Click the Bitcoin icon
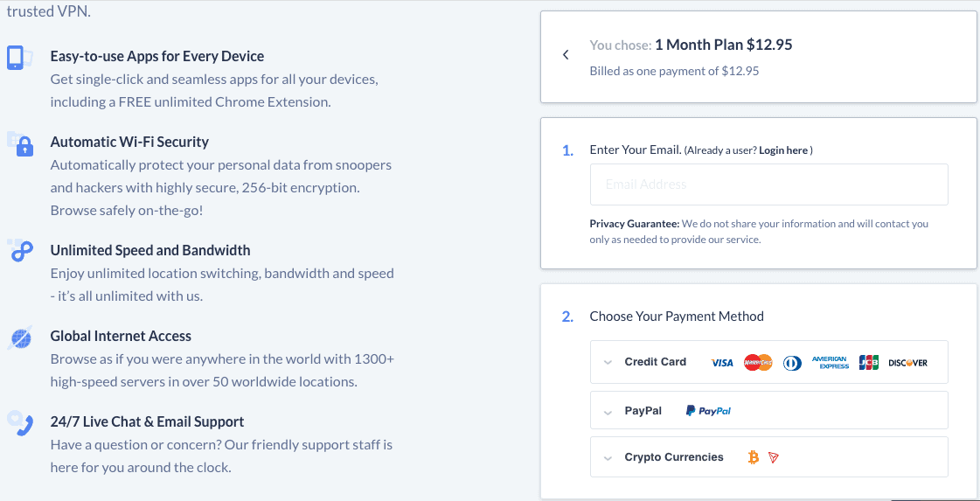The image size is (980, 501). (x=753, y=458)
